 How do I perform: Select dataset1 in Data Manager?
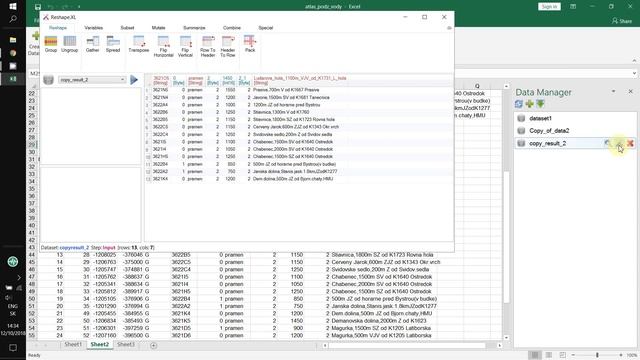[x=576, y=118]
